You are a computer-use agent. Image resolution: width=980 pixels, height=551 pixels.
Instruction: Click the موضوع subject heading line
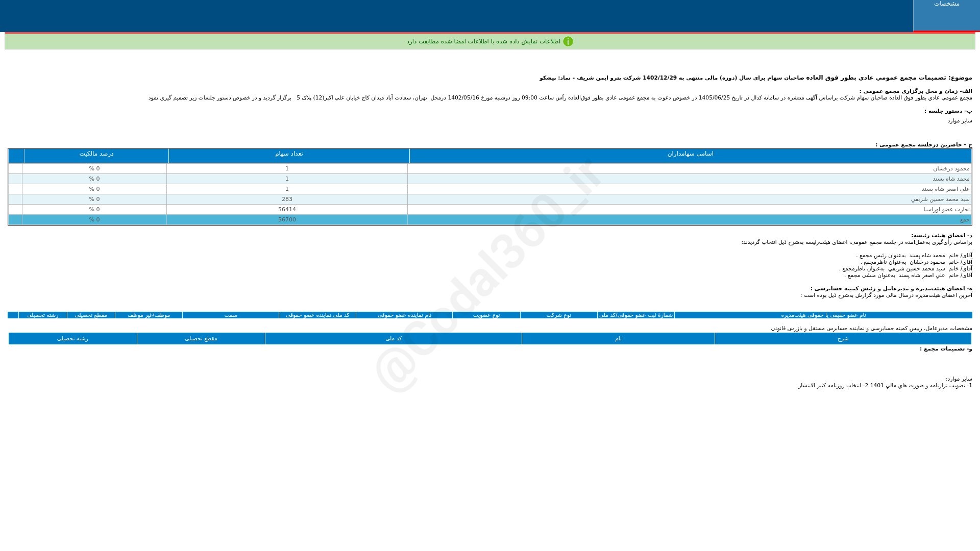(x=756, y=78)
